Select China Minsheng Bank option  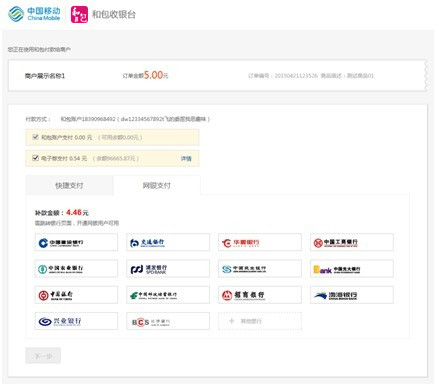pos(260,269)
